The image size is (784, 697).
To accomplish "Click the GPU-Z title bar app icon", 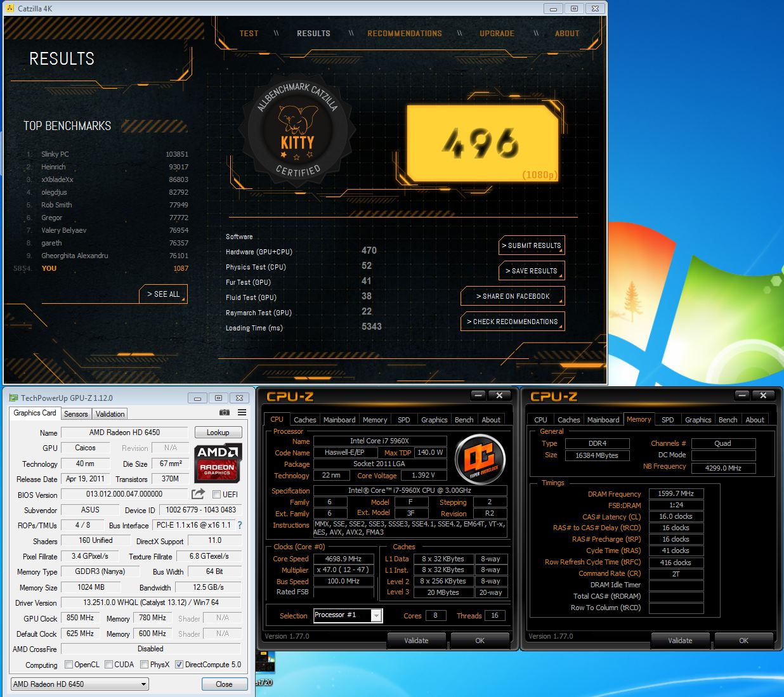I will pyautogui.click(x=13, y=398).
